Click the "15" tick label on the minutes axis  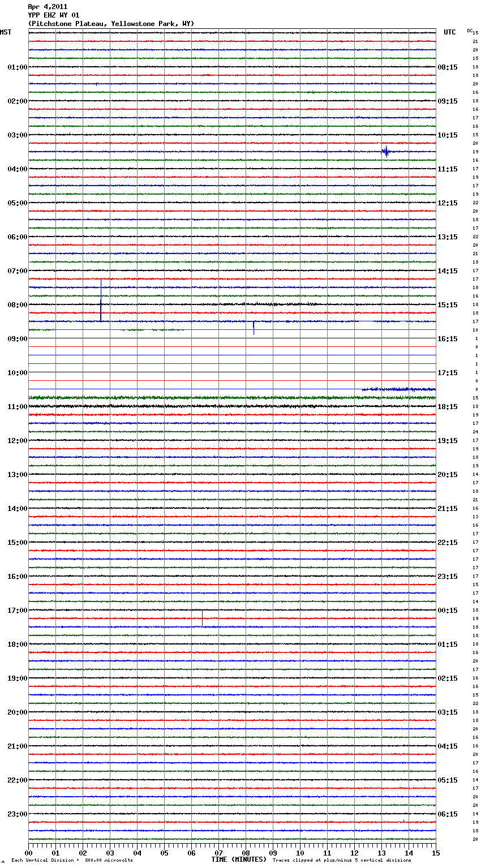tap(436, 853)
